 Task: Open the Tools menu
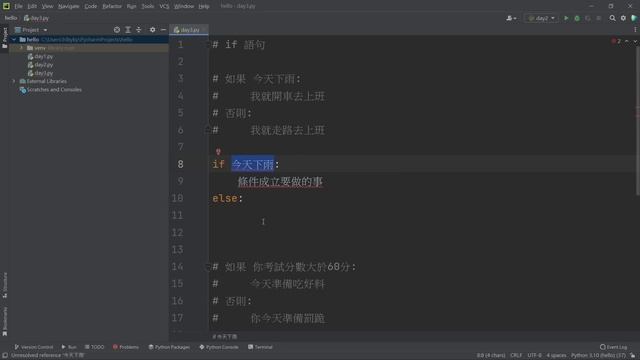pyautogui.click(x=148, y=6)
